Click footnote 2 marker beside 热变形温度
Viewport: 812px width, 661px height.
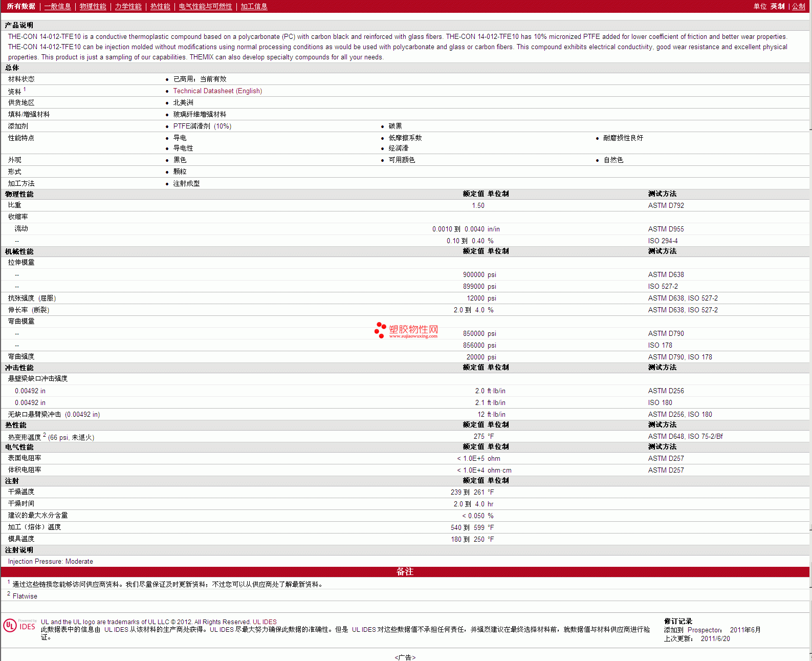coord(45,435)
